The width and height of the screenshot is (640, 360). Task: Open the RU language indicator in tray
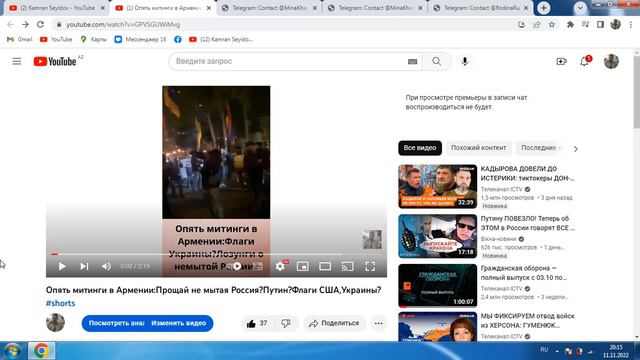[544, 350]
